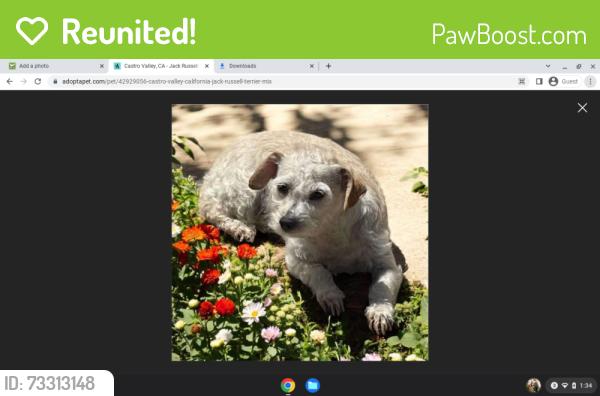Click the 1:34 clock in status tray
Viewport: 600px width, 396px height.
586,385
